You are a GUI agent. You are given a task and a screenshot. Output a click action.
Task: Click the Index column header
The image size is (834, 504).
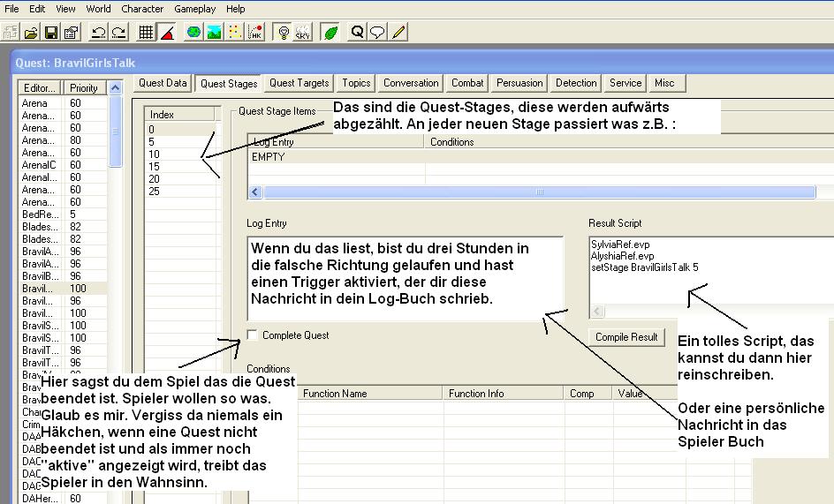[x=179, y=114]
